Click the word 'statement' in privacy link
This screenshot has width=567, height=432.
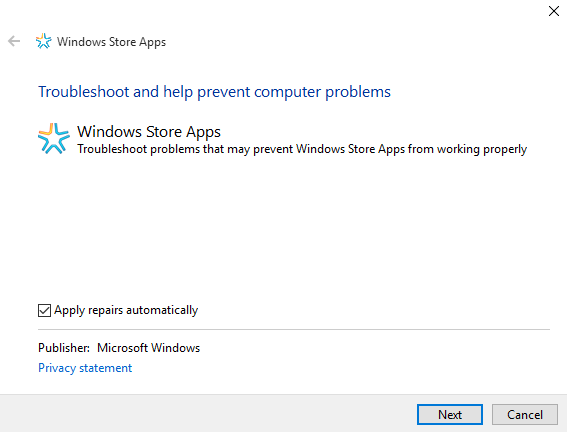(x=106, y=368)
